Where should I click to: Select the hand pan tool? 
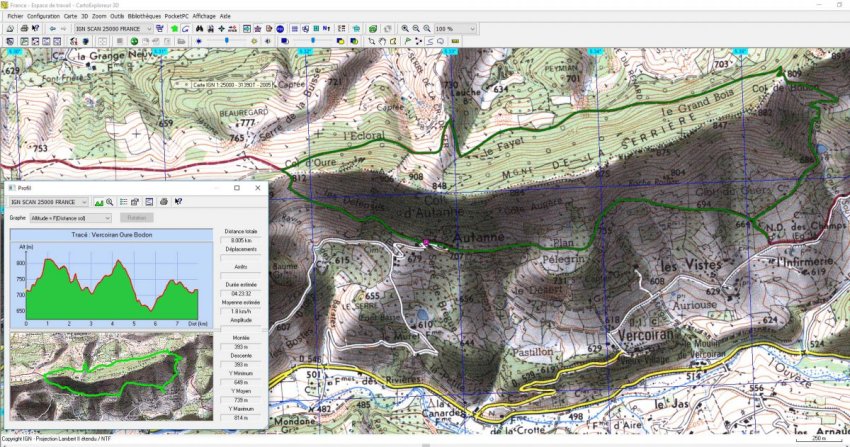(382, 41)
